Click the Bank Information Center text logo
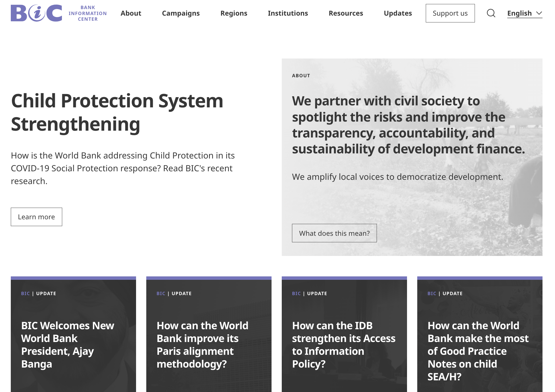555x392 pixels. pyautogui.click(x=87, y=13)
